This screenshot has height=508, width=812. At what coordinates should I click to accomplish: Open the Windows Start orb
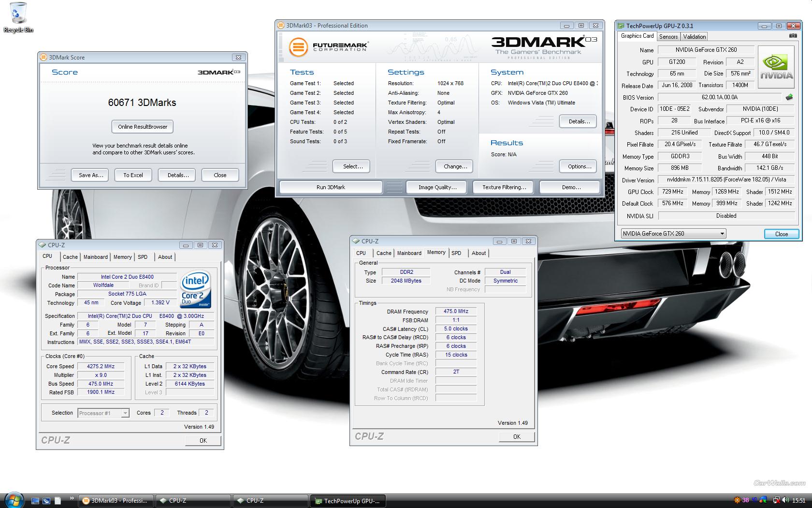[x=13, y=500]
